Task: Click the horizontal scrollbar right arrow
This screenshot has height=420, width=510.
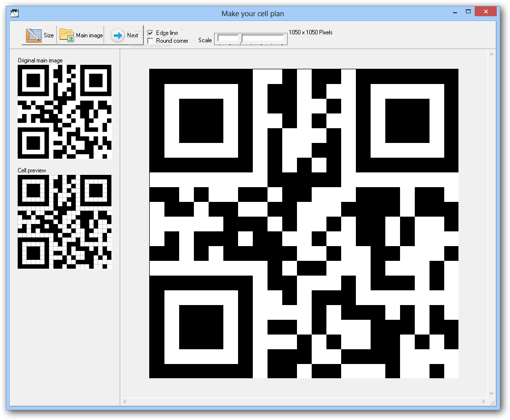Action: (x=483, y=401)
